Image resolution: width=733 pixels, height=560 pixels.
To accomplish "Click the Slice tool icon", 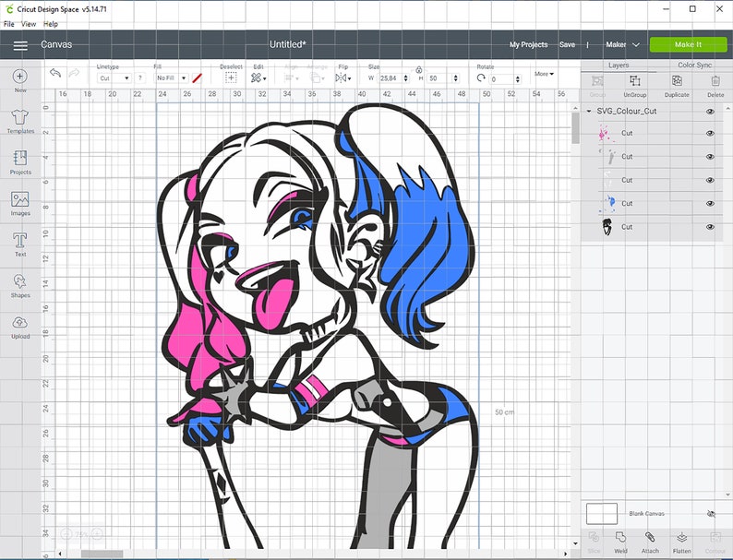I will coord(594,537).
